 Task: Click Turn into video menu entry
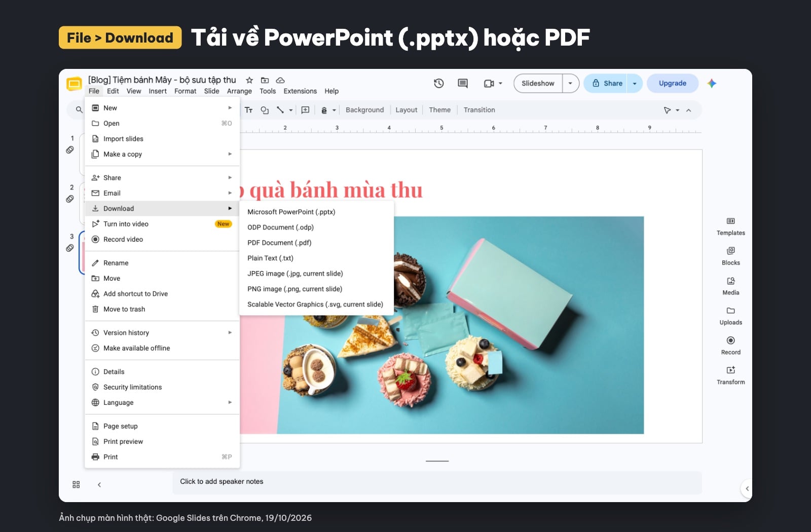(162, 224)
